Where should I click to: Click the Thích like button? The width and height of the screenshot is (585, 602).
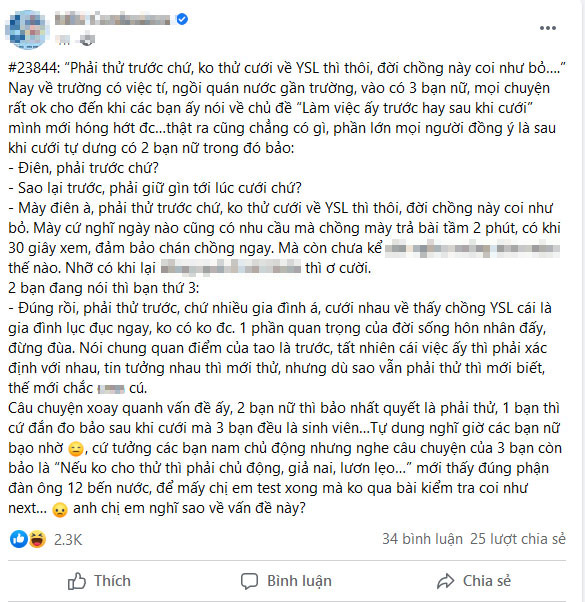point(99,581)
